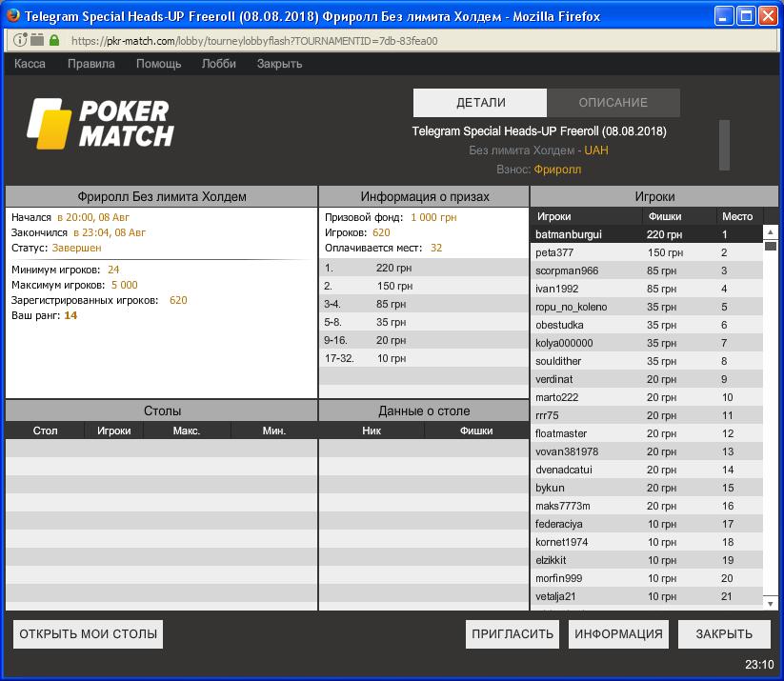Image resolution: width=784 pixels, height=681 pixels.
Task: Click the site information icon in address bar
Action: 19,40
